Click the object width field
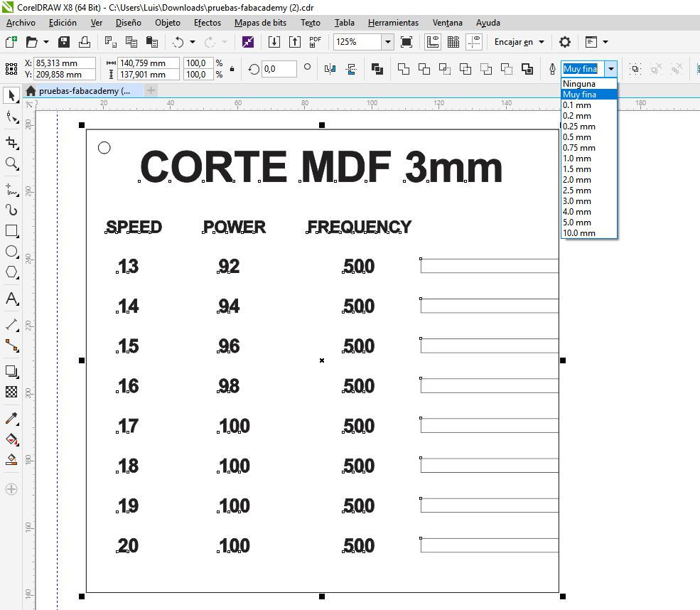 (x=149, y=63)
